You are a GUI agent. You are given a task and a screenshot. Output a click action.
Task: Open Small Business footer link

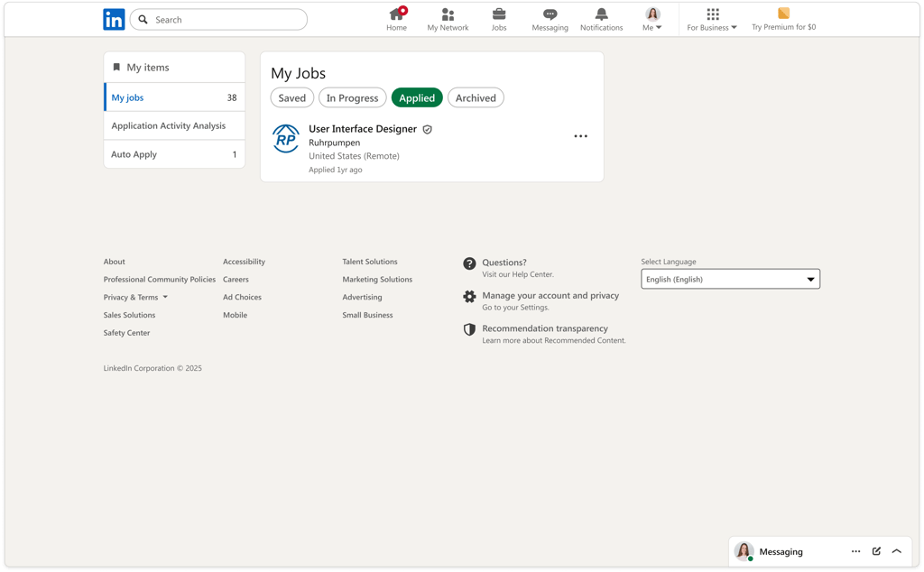click(x=368, y=315)
